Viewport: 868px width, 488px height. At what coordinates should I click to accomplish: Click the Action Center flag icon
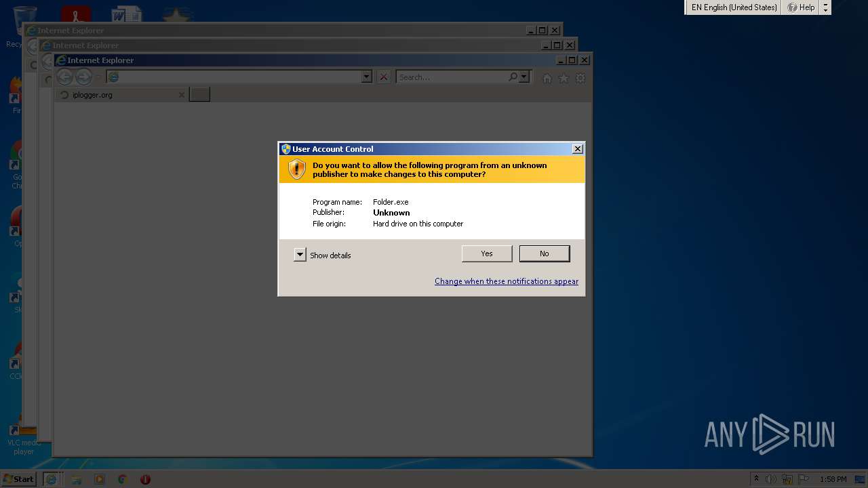pyautogui.click(x=803, y=479)
